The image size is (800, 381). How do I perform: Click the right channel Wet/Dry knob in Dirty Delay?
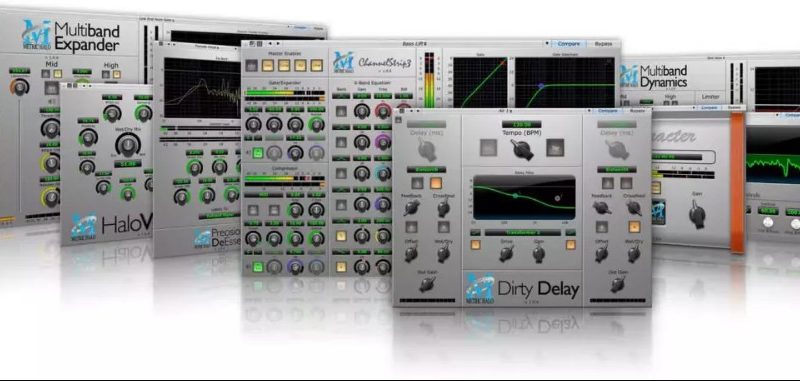pyautogui.click(x=634, y=253)
